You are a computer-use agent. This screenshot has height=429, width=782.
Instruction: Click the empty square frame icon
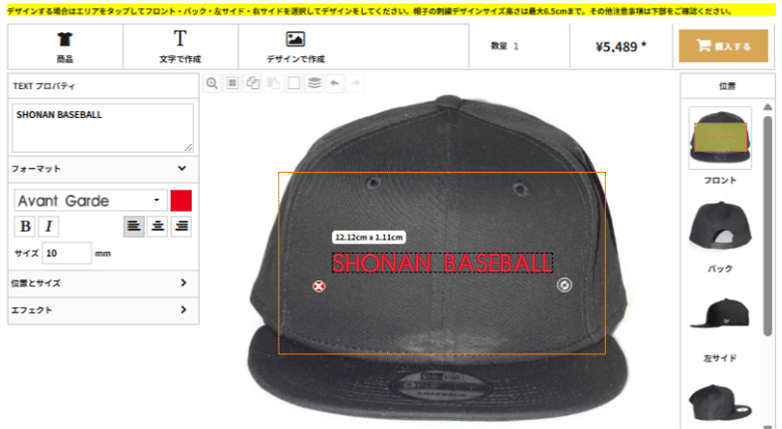pyautogui.click(x=294, y=83)
